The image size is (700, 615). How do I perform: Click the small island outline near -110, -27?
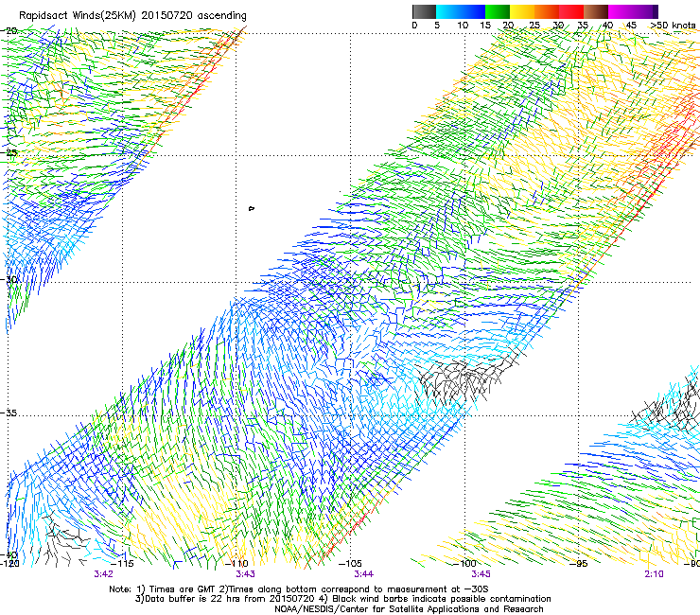[x=252, y=208]
